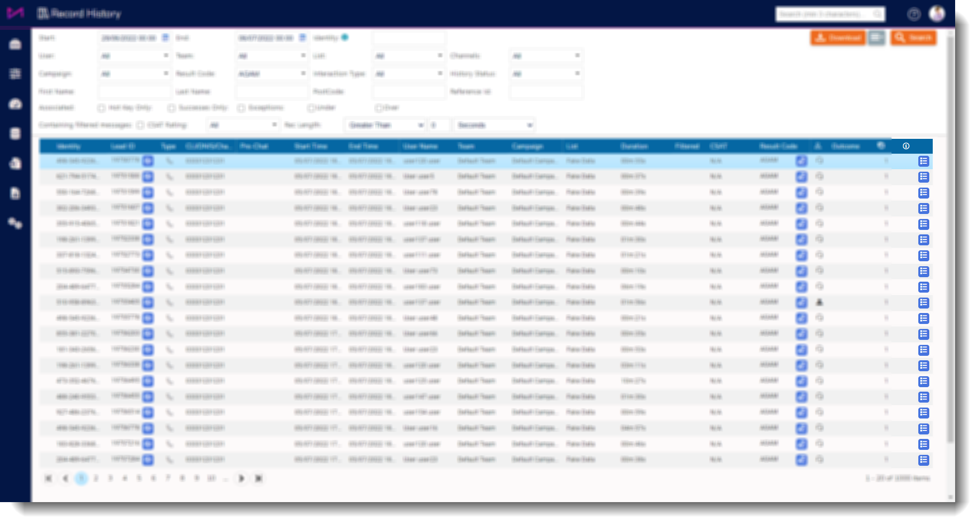Open the Team filter dropdown
Viewport: 980px width, 527px height.
point(272,56)
